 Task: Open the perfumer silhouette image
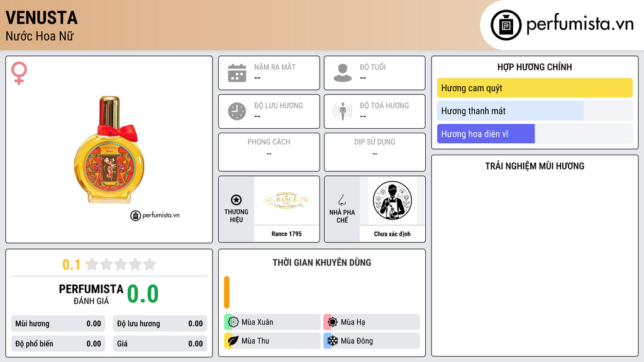pyautogui.click(x=392, y=200)
